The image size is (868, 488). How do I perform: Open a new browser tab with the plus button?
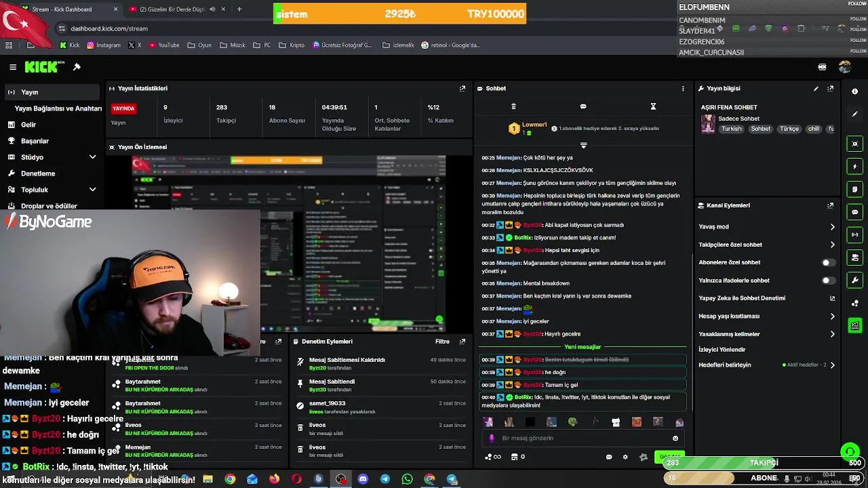click(239, 9)
